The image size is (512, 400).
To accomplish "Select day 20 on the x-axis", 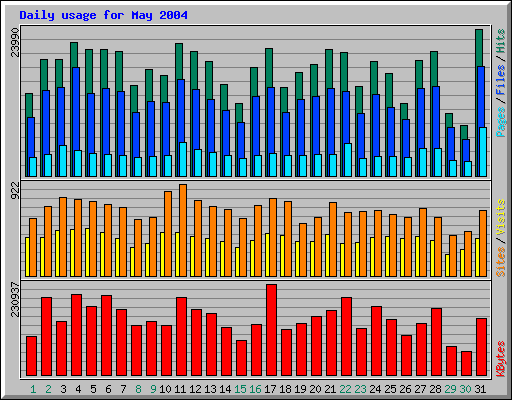I will [x=315, y=389].
